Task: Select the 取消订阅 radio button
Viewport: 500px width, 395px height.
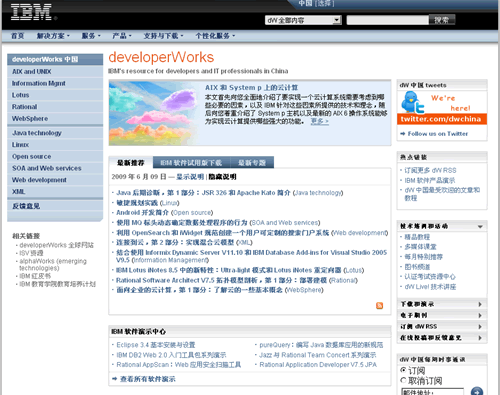Action: point(403,380)
